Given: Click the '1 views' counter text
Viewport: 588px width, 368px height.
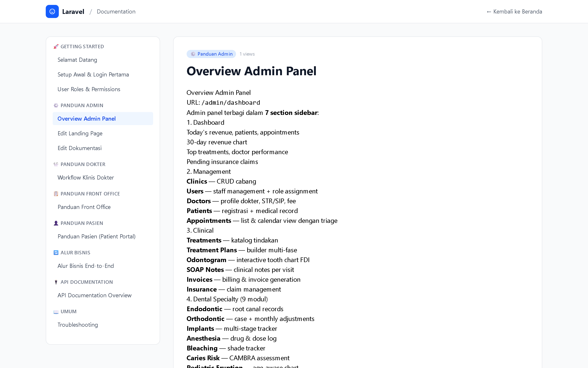Looking at the screenshot, I should [x=247, y=54].
